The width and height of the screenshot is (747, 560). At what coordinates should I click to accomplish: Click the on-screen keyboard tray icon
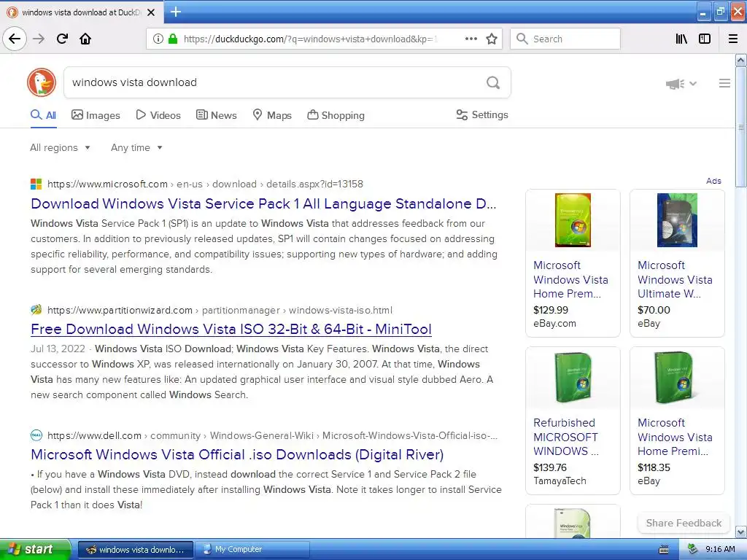pyautogui.click(x=664, y=550)
